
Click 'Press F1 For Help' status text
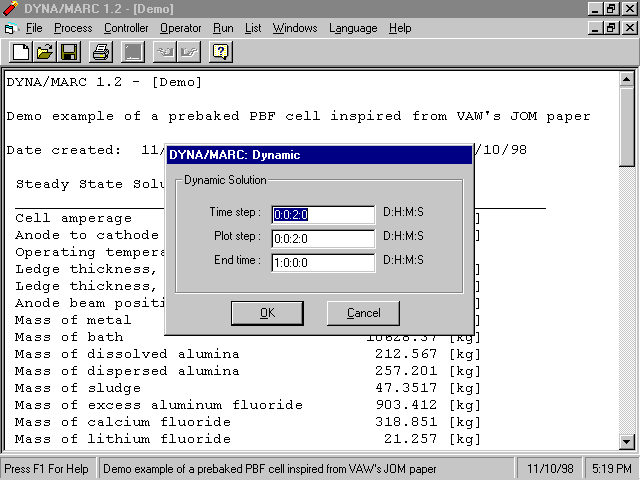coord(46,469)
